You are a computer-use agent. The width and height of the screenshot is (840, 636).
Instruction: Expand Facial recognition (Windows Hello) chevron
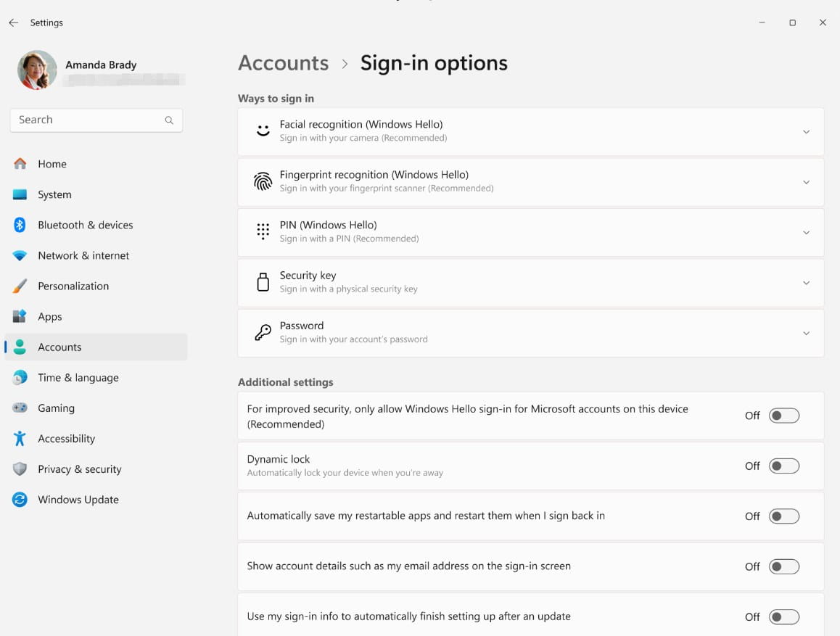pos(806,132)
